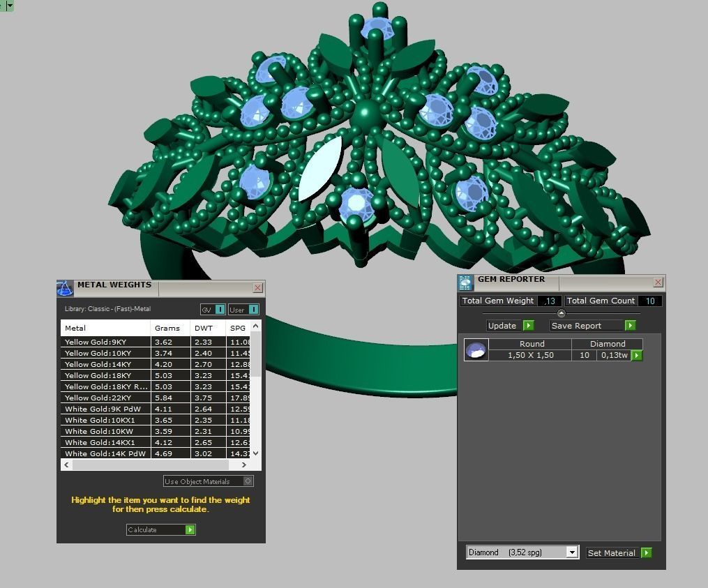Click the metal list scroll up arrow
This screenshot has height=588, width=708.
tap(255, 326)
